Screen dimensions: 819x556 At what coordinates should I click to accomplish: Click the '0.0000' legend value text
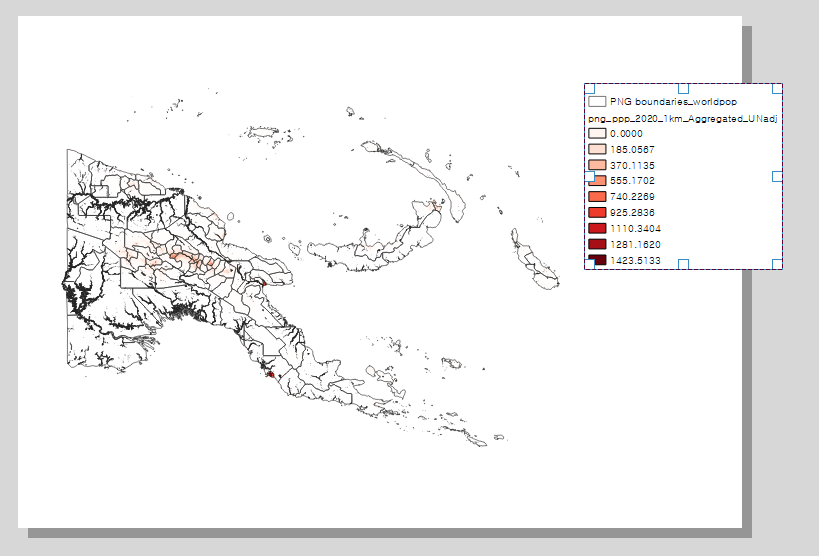(626, 133)
